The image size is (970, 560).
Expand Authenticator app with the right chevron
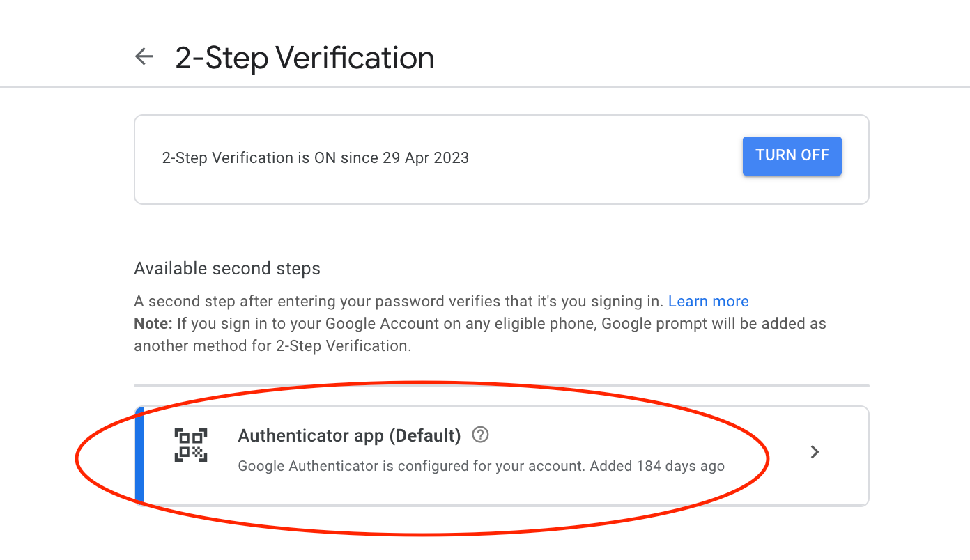tap(815, 452)
